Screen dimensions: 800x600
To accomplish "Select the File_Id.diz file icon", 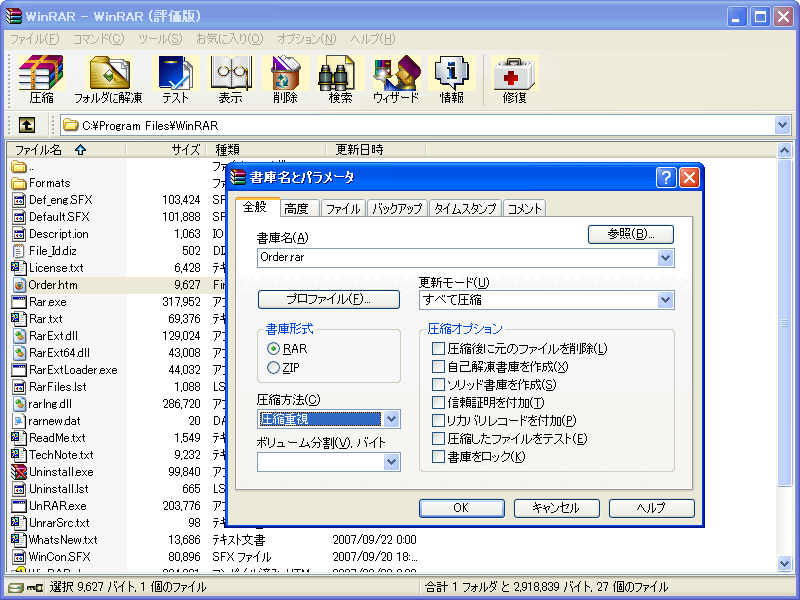I will [19, 251].
